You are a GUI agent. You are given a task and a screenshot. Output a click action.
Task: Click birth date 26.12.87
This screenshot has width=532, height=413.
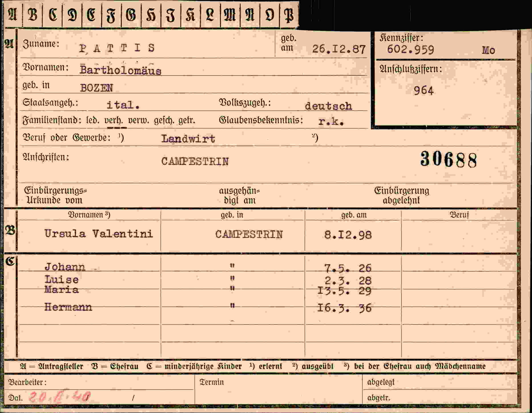[x=339, y=49]
